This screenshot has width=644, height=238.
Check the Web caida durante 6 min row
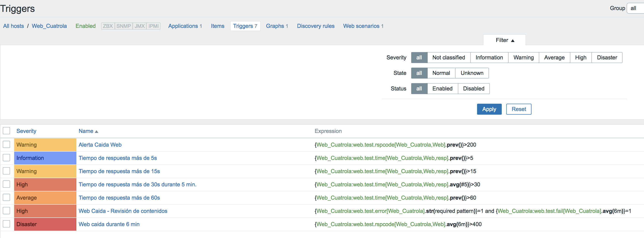[6, 224]
